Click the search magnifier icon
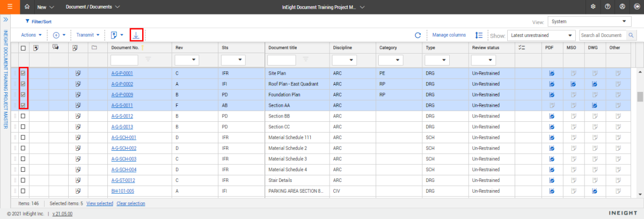The image size is (644, 219). coord(632,35)
